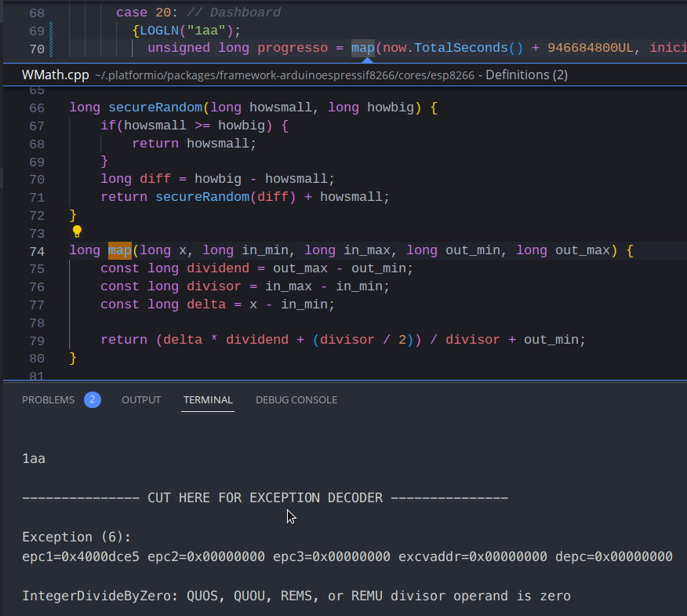Click line number 79 in the gutter
The image size is (687, 616).
[x=36, y=340]
